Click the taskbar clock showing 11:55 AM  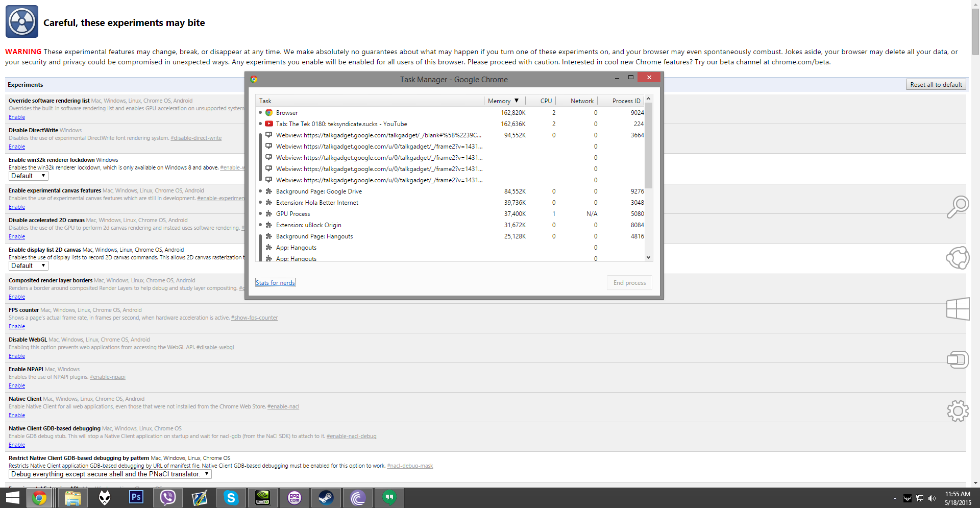pyautogui.click(x=958, y=498)
